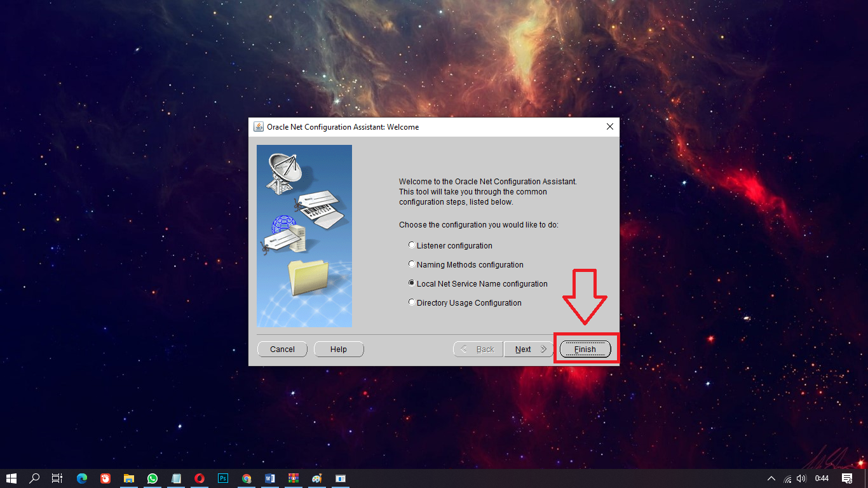This screenshot has height=488, width=868.
Task: Click the taskbar clock showing 0:44
Action: pos(822,478)
